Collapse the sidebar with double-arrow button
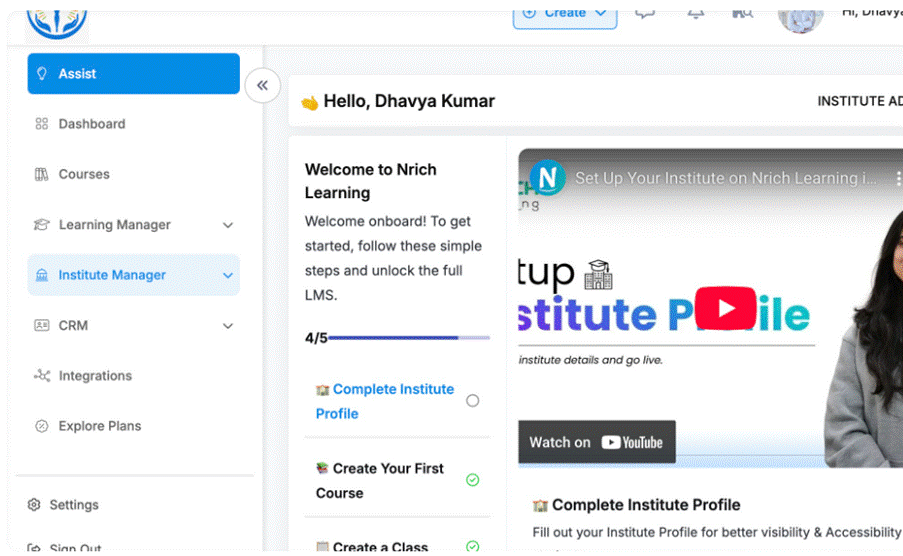Viewport: 903px width, 556px height. tap(262, 85)
